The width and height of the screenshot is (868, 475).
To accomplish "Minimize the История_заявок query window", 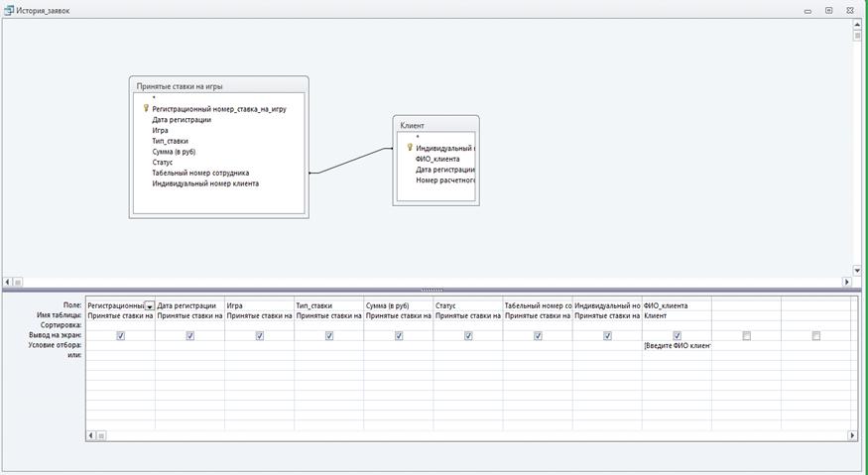I will 807,10.
